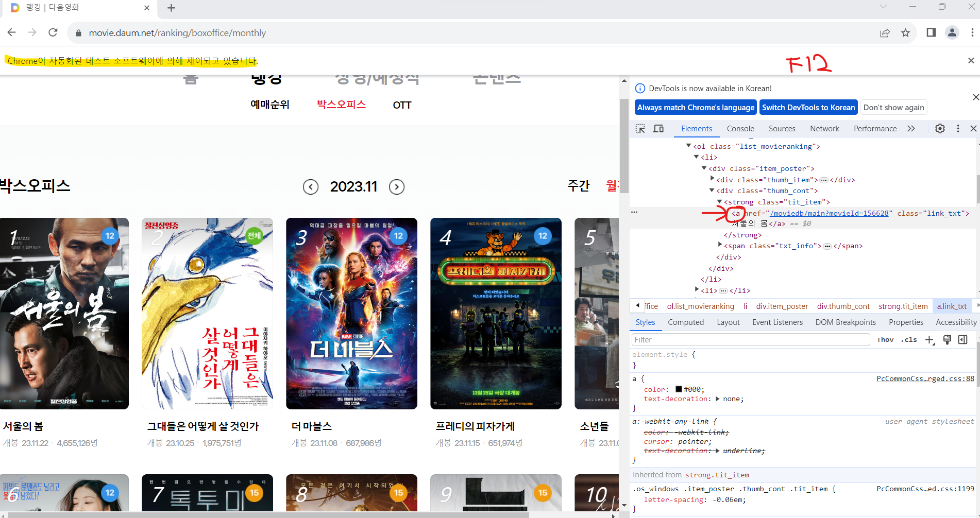Image resolution: width=980 pixels, height=518 pixels.
Task: Open the Performance tab
Action: [x=875, y=129]
